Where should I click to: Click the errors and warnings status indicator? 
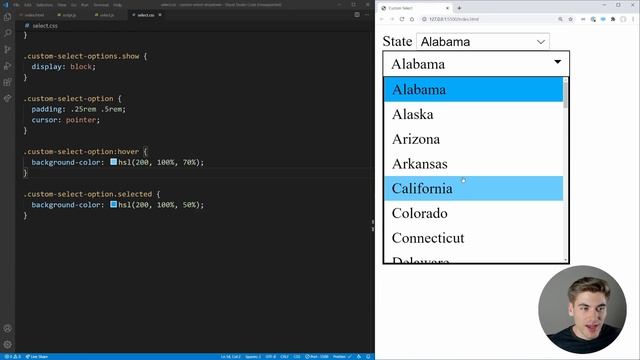(12, 357)
